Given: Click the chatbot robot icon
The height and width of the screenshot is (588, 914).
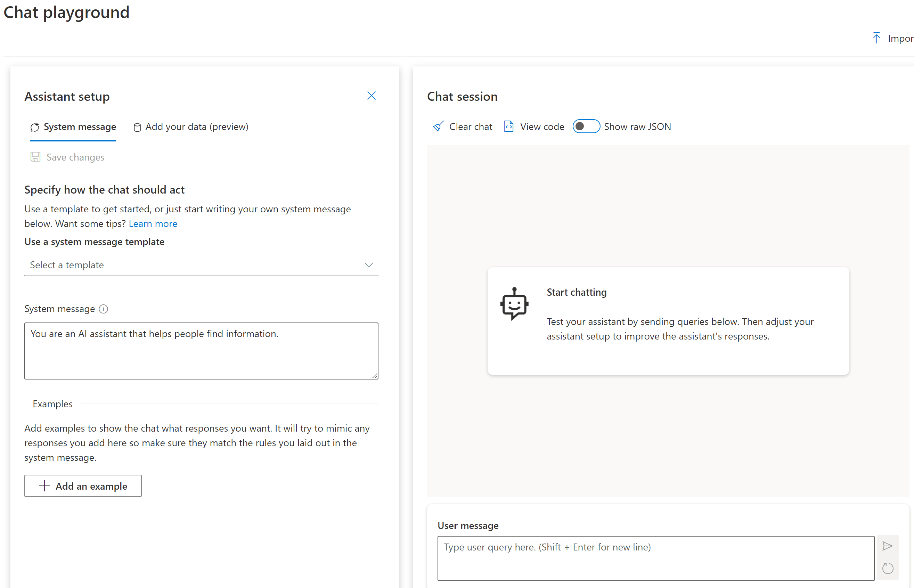Looking at the screenshot, I should [x=514, y=304].
